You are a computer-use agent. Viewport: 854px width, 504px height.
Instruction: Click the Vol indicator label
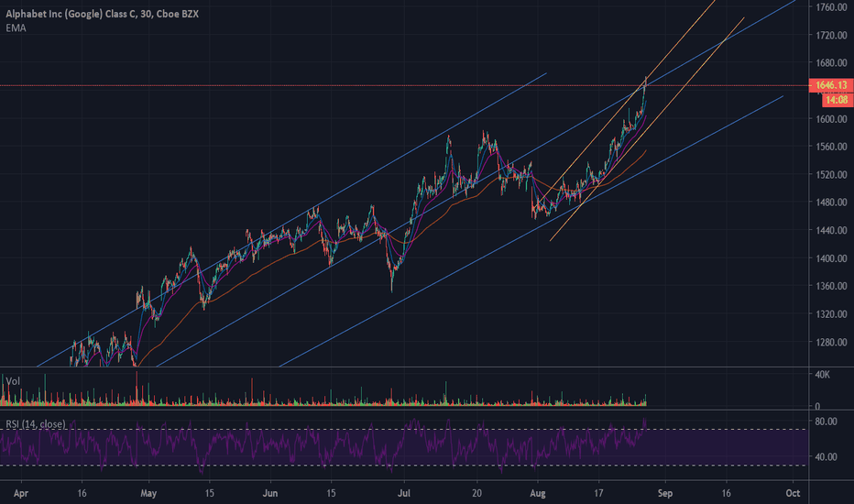13,381
